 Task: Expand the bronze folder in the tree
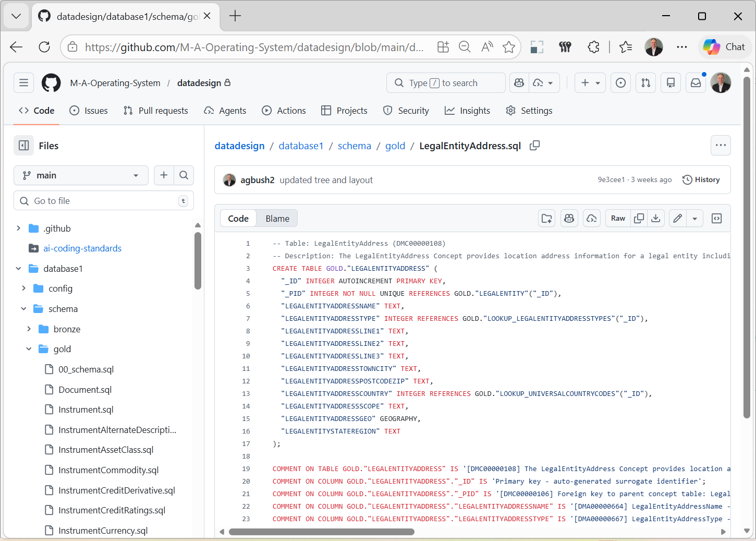(29, 329)
